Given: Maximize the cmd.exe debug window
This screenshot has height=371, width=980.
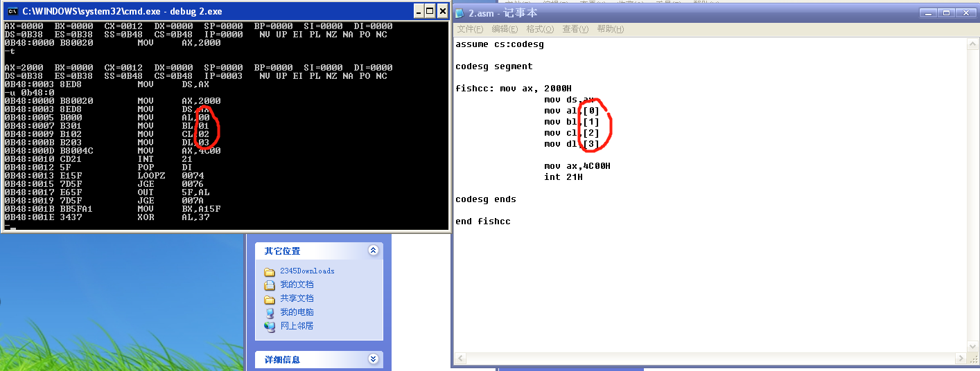Looking at the screenshot, I should tap(430, 11).
